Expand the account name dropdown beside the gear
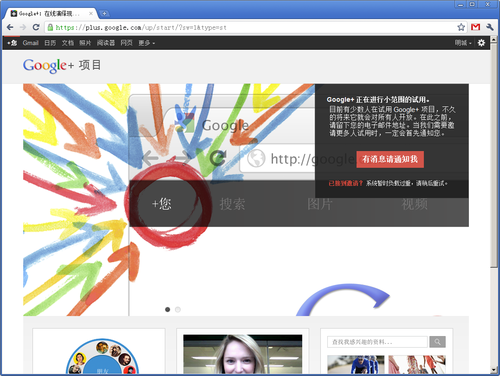 tap(463, 43)
